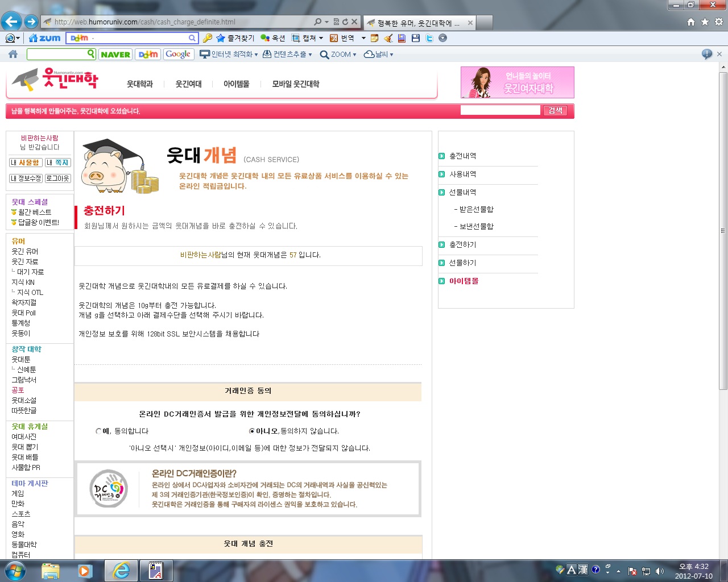Screen dimensions: 728x582
Task: Open 웃긴 유머 in left menu
Action: click(25, 251)
